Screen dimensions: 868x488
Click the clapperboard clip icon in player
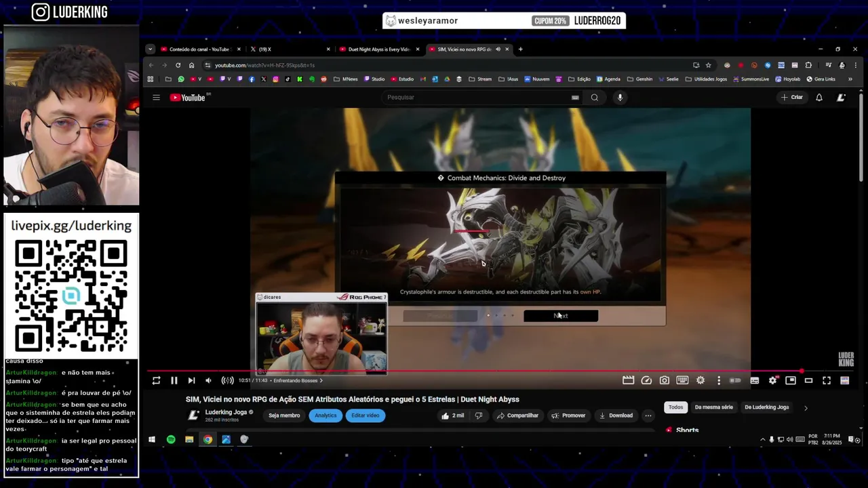coord(628,381)
